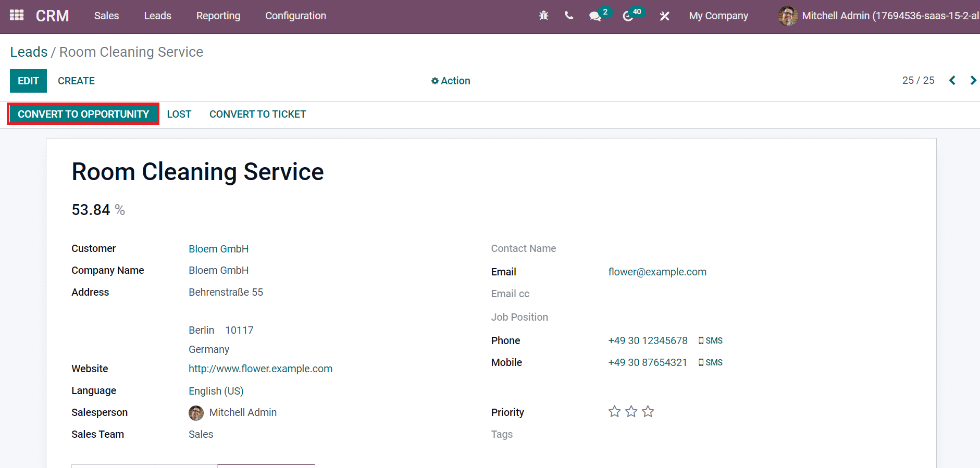
Task: Click the Sales team value
Action: 201,434
